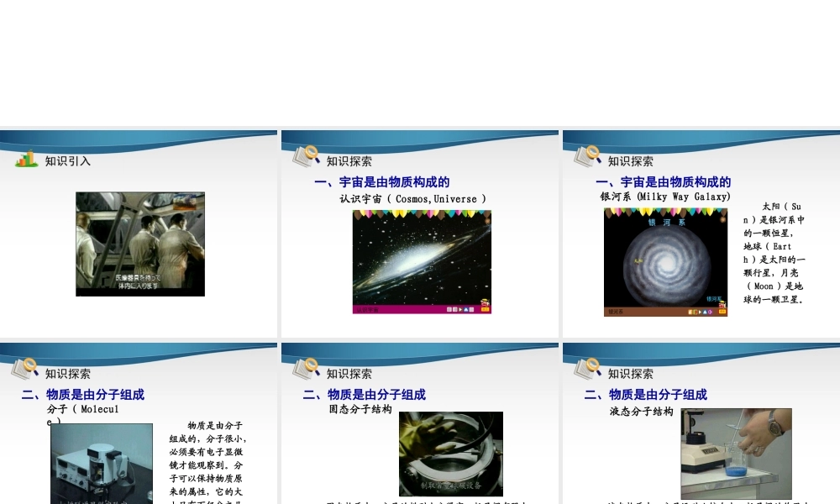Click the lab instrument photo on the Molecule slide

point(102,464)
